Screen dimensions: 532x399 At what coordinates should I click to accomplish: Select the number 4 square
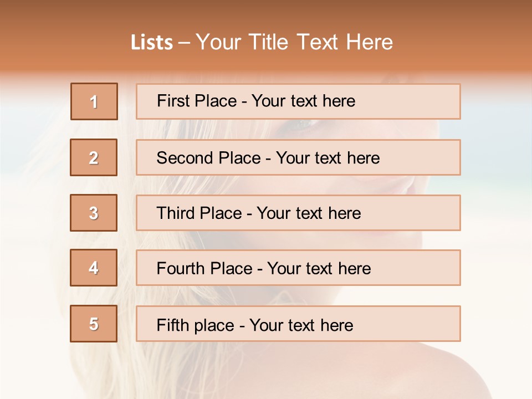[94, 268]
